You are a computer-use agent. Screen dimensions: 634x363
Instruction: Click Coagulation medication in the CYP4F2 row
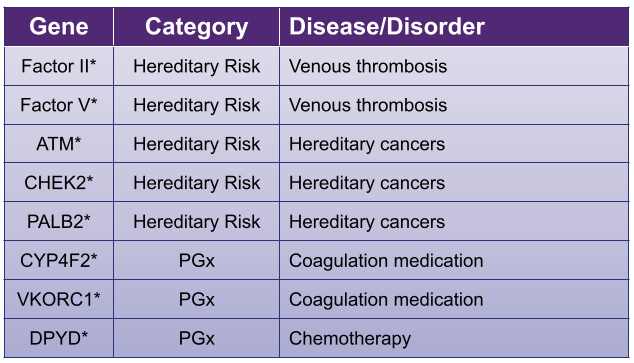[386, 261]
